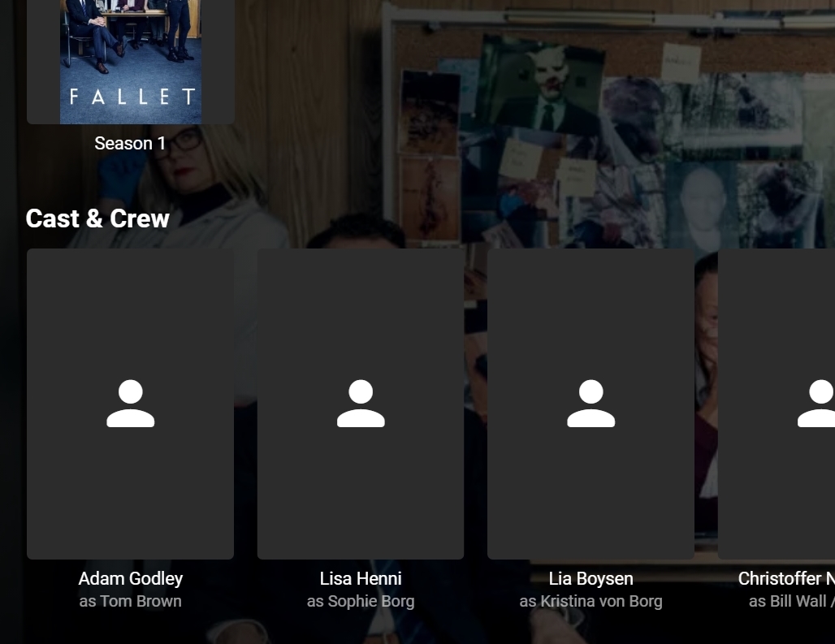Select the Lisa Henni name link
835x644 pixels.
click(361, 578)
